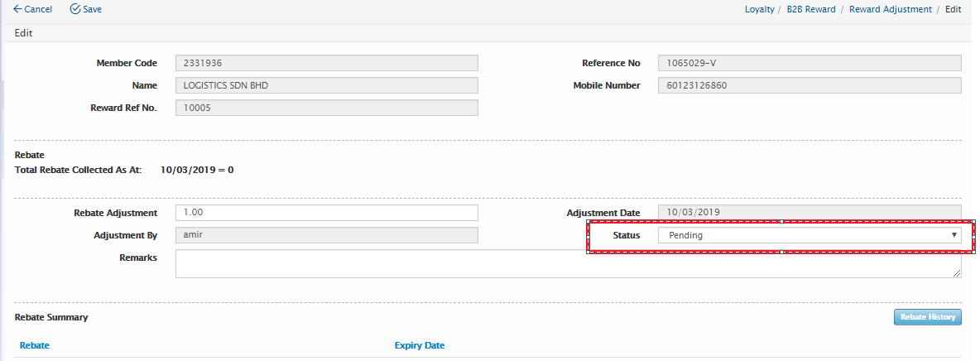
Task: Select the Edit section tab header
Action: pos(23,33)
